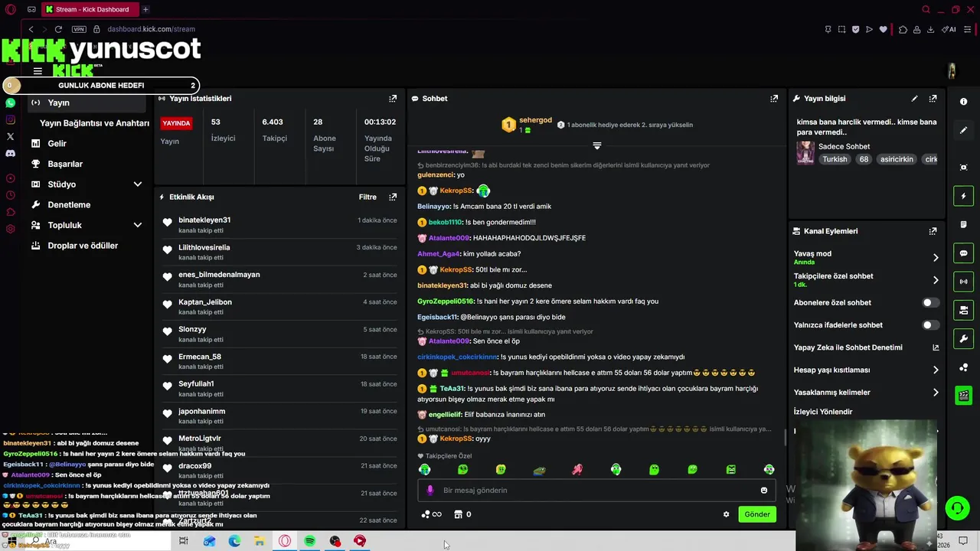Screen dimensions: 980x551
Task: Click the Turkish tag
Action: [835, 159]
